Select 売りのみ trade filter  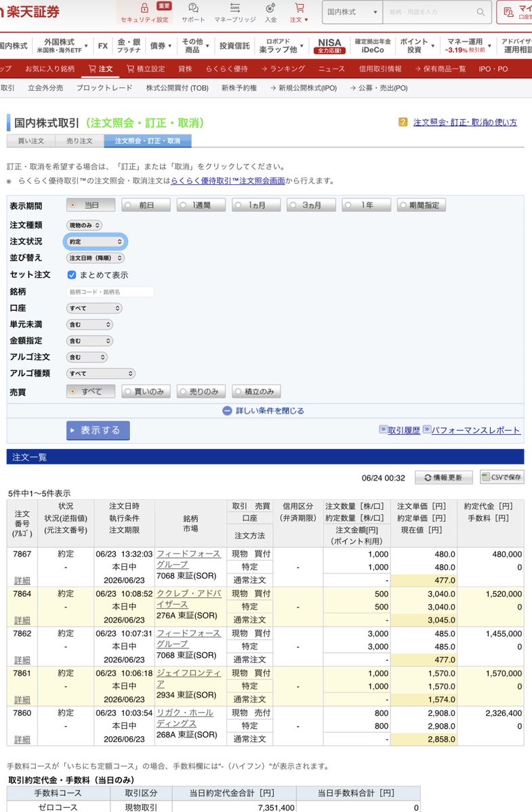point(201,391)
